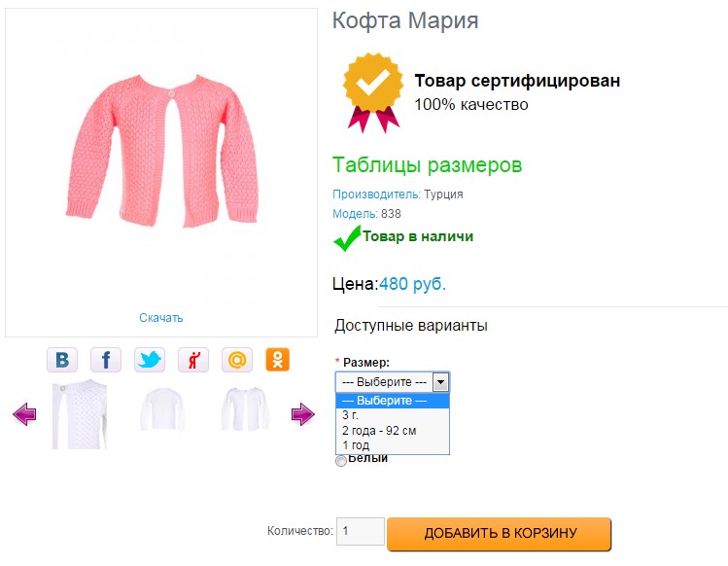Share on VKontakte icon
Image resolution: width=728 pixels, height=566 pixels.
pos(62,360)
